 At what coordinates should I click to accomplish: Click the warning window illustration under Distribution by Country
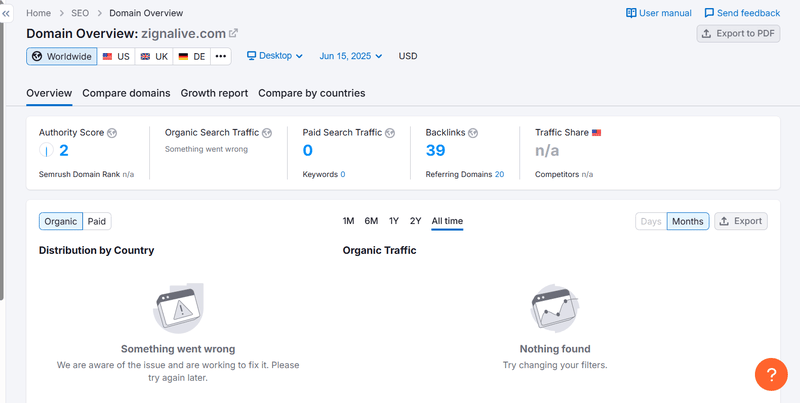[178, 308]
